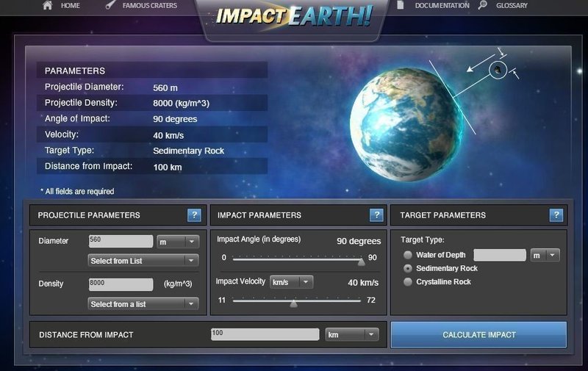Click the water depth input field

[500, 255]
